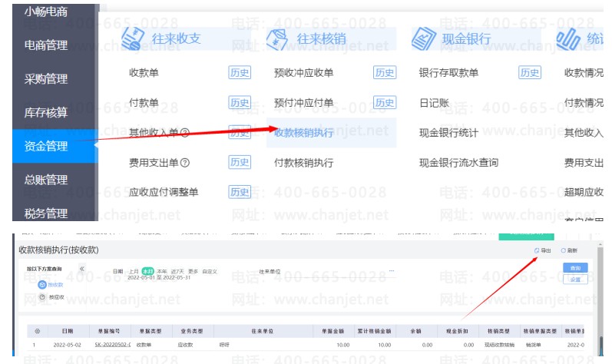The image size is (612, 364).
Task: Click the 现金银行 section icon
Action: (423, 38)
